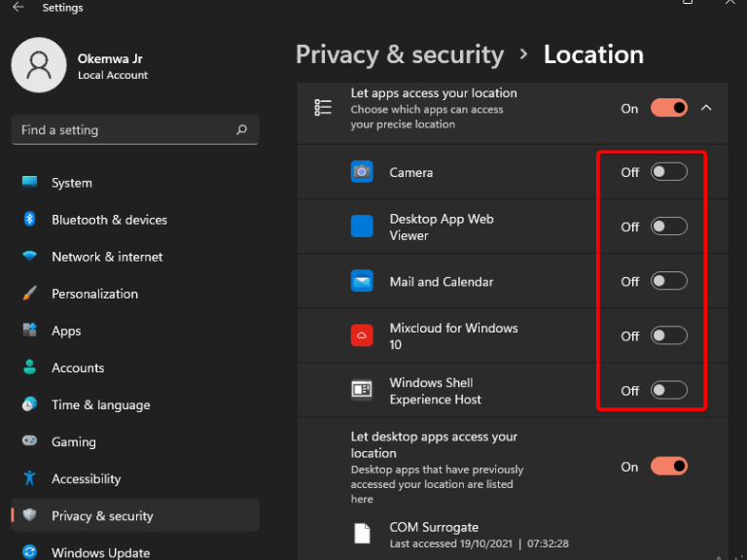Toggle Windows Shell Experience Host location
Viewport: 747px width, 560px height.
pyautogui.click(x=669, y=391)
